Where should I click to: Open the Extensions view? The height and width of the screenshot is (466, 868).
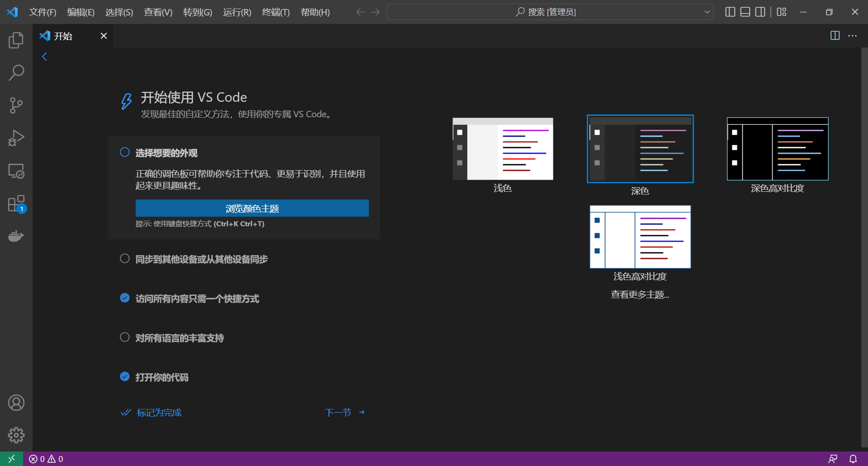tap(16, 204)
